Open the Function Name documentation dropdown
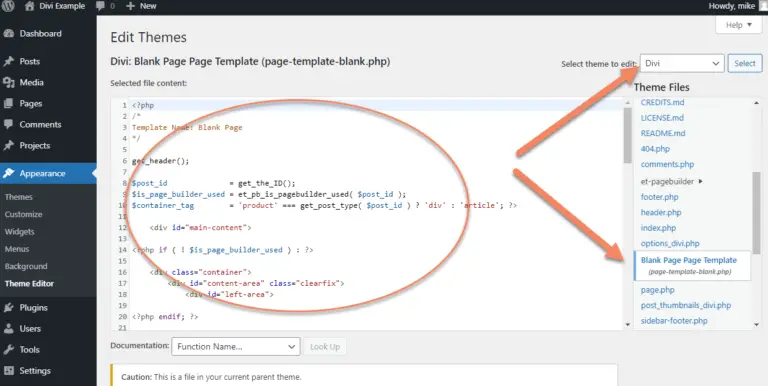Viewport: 768px width, 386px height. tap(236, 346)
